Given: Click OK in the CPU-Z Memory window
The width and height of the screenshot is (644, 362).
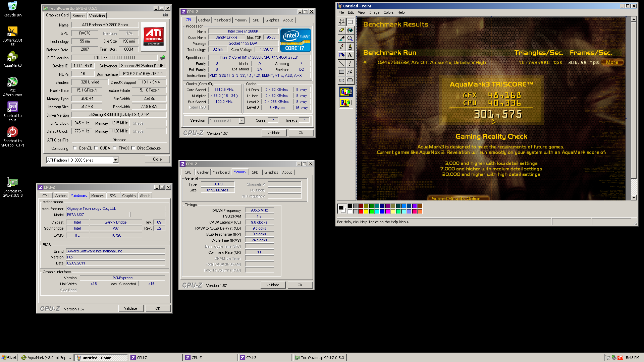Looking at the screenshot, I should (300, 285).
